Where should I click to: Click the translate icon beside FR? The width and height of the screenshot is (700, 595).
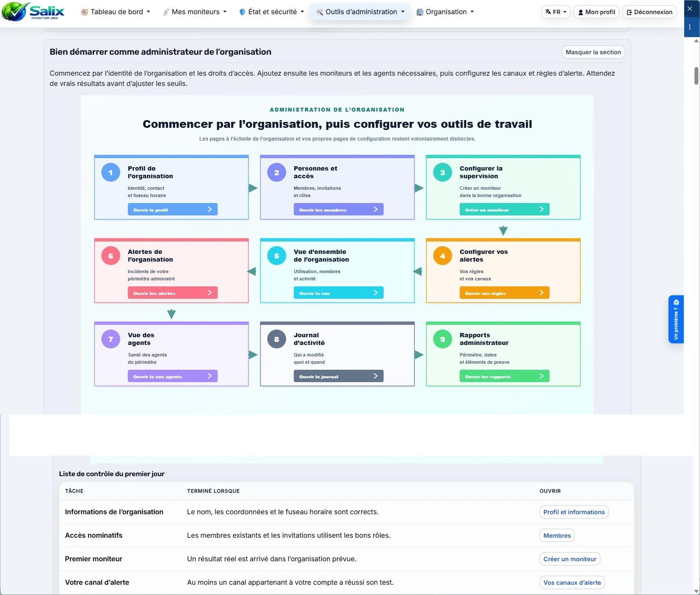[548, 12]
